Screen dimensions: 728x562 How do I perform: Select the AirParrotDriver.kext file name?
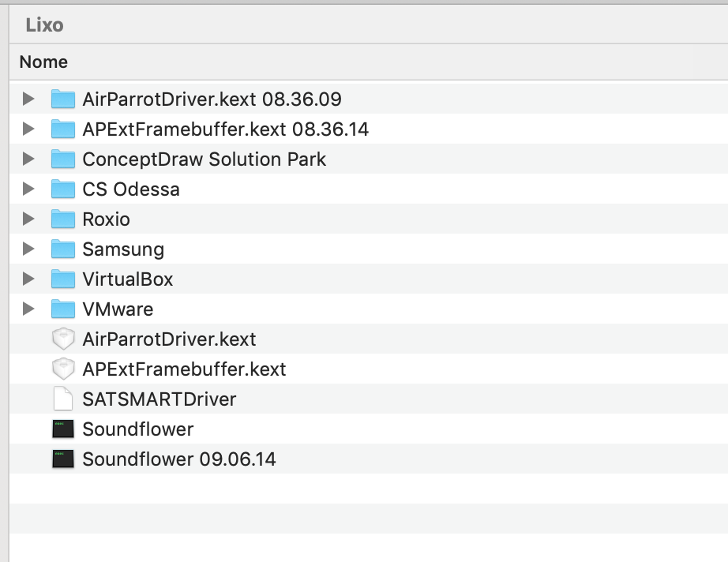169,339
